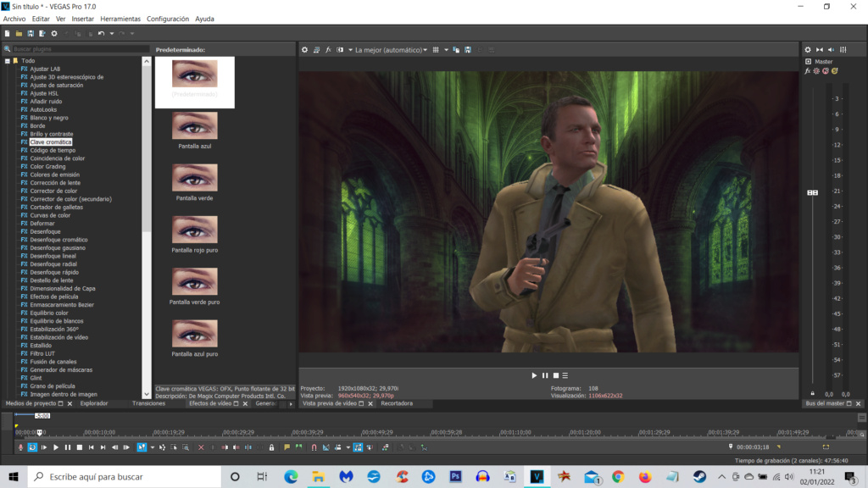Select Filtro LUT effect

point(42,353)
